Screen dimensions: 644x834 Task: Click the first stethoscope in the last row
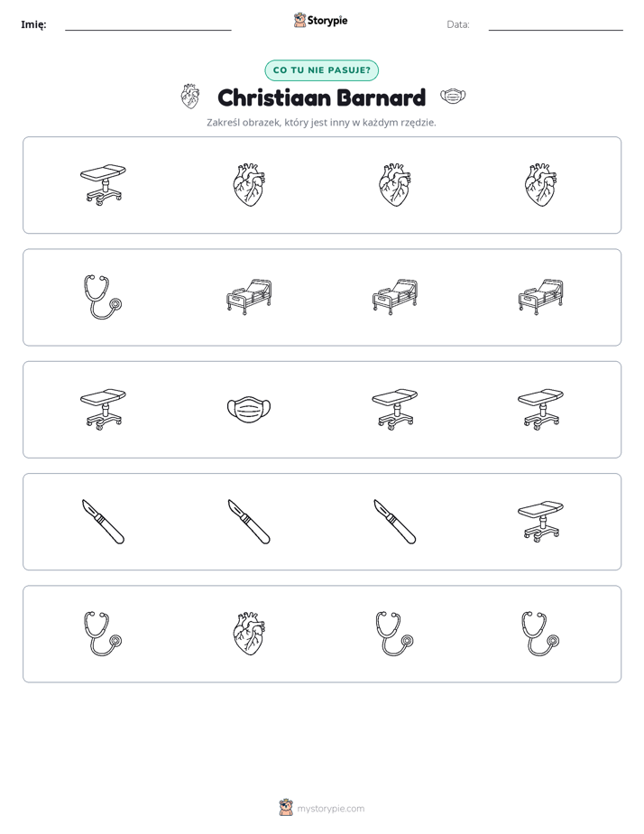click(x=103, y=634)
